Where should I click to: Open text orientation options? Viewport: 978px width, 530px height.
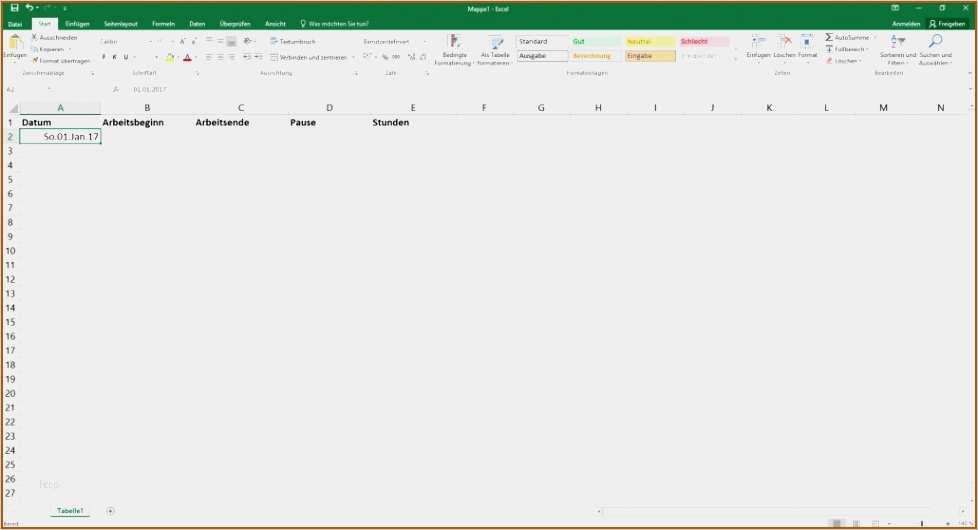coord(248,41)
